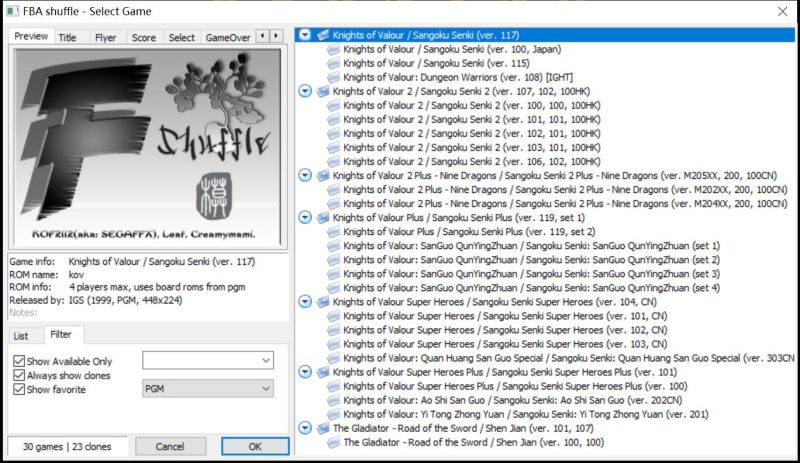Click the parent icon of Knights of Valour 2 ver. 107
Screen dimensions: 800x463
[323, 91]
